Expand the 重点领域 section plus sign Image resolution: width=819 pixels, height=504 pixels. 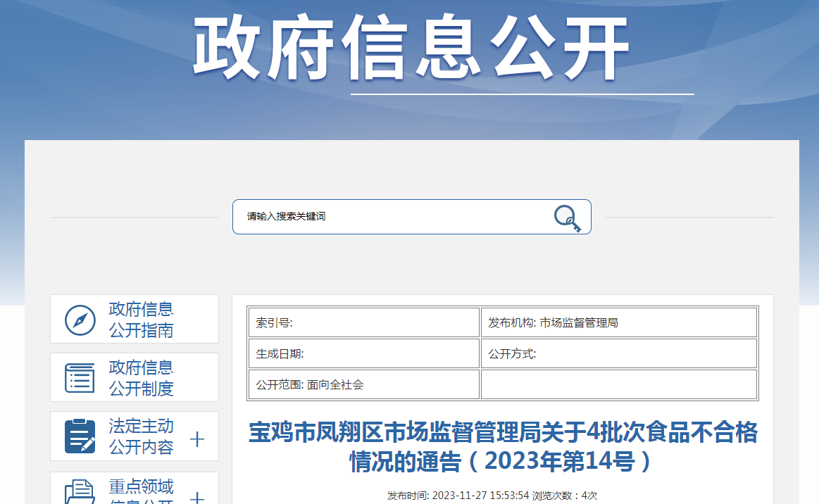pyautogui.click(x=197, y=497)
